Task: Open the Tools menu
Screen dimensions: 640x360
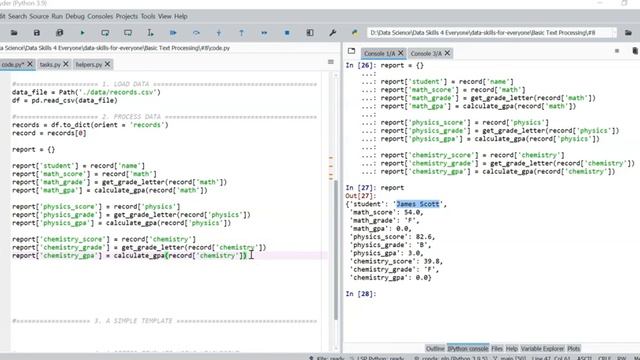Action: click(x=148, y=16)
